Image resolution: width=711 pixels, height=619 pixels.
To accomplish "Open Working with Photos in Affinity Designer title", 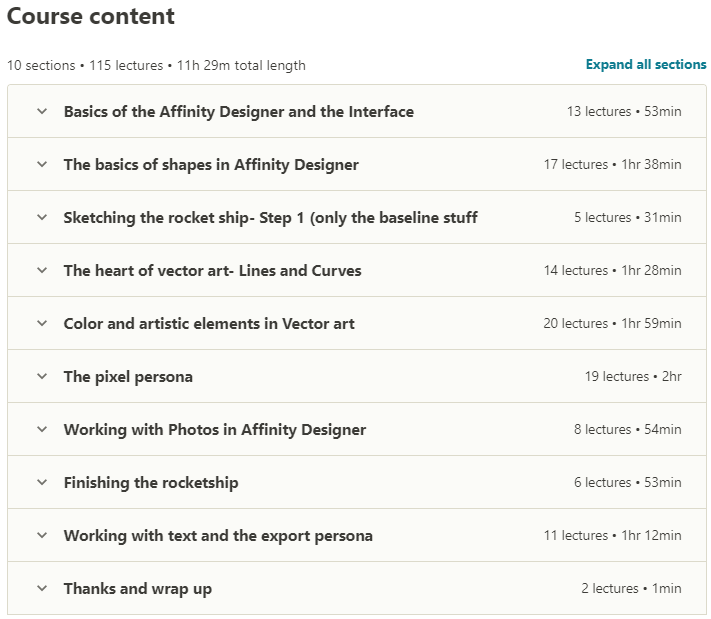I will (214, 430).
